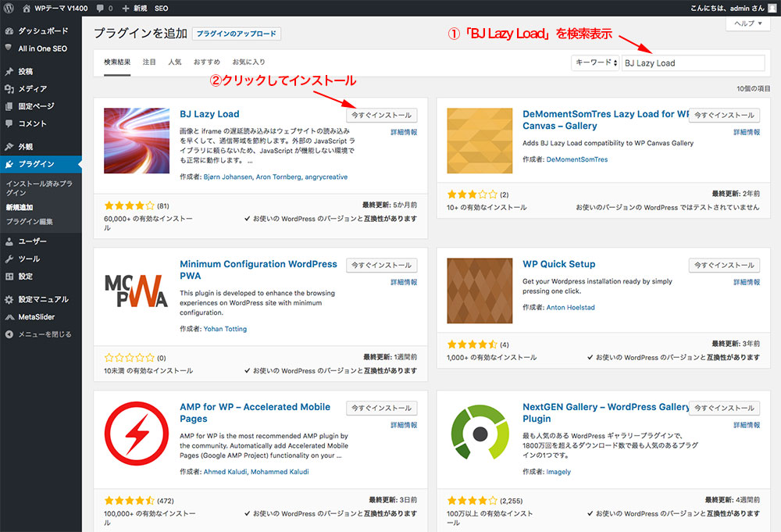Install WP Quick Setup now

[724, 265]
